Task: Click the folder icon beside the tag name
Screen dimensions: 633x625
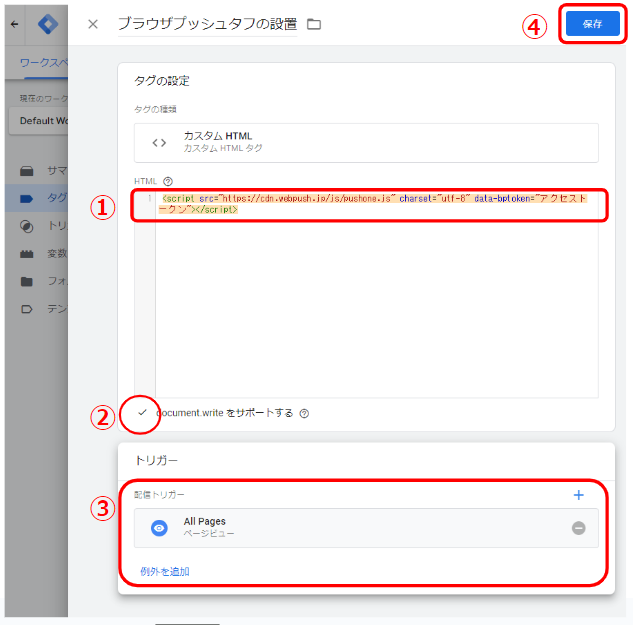Action: (x=314, y=24)
